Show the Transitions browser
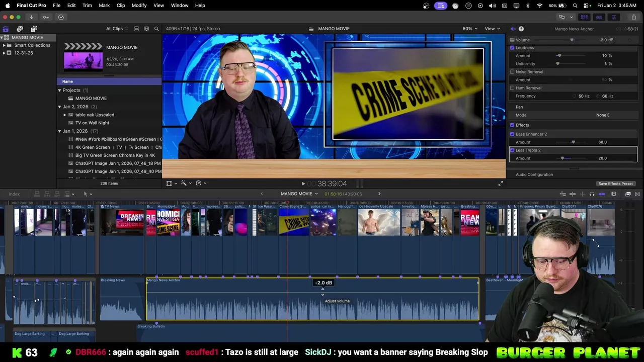The image size is (644, 362). [x=637, y=194]
